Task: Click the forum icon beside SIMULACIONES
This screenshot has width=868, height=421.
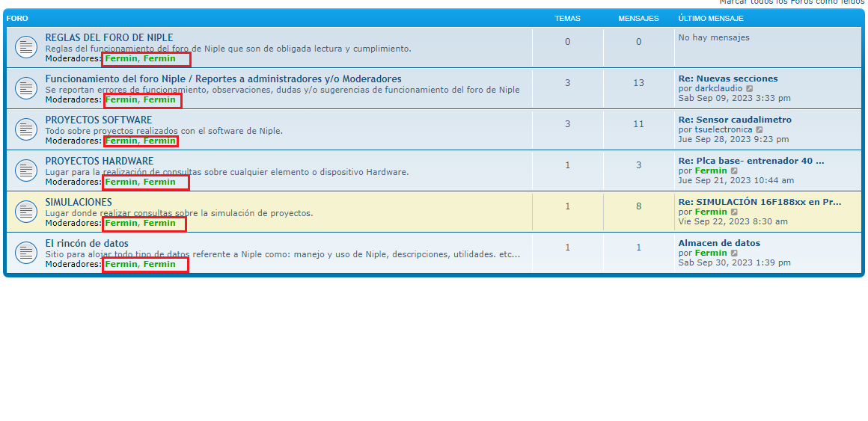Action: pyautogui.click(x=25, y=212)
